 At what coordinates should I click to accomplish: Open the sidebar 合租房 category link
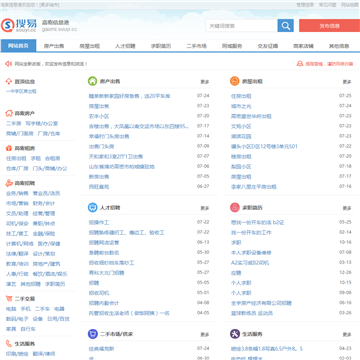coord(53,158)
